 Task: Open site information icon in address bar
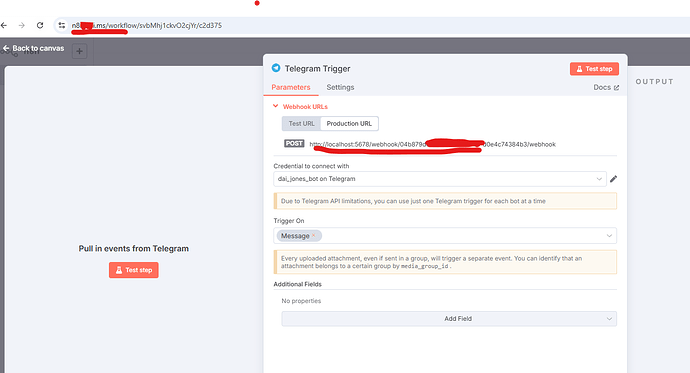[x=62, y=26]
